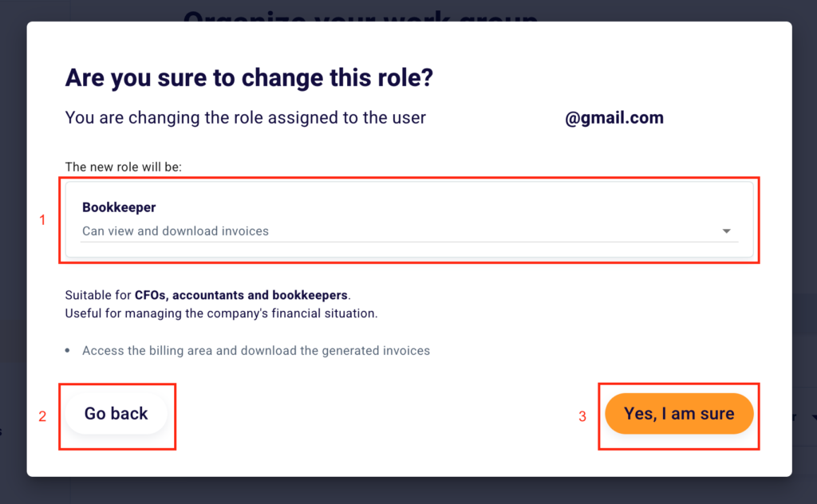Confirm with Yes, I am sure
The width and height of the screenshot is (817, 504).
pyautogui.click(x=679, y=414)
